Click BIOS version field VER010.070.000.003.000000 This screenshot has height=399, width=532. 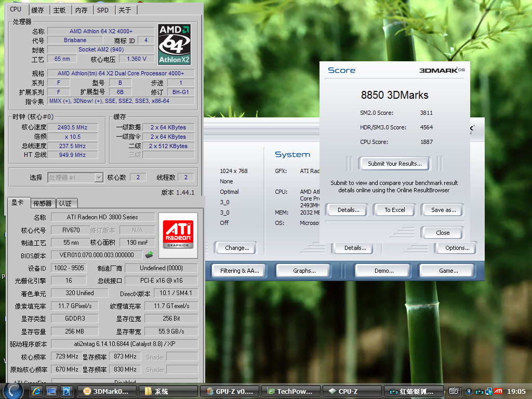pos(97,255)
